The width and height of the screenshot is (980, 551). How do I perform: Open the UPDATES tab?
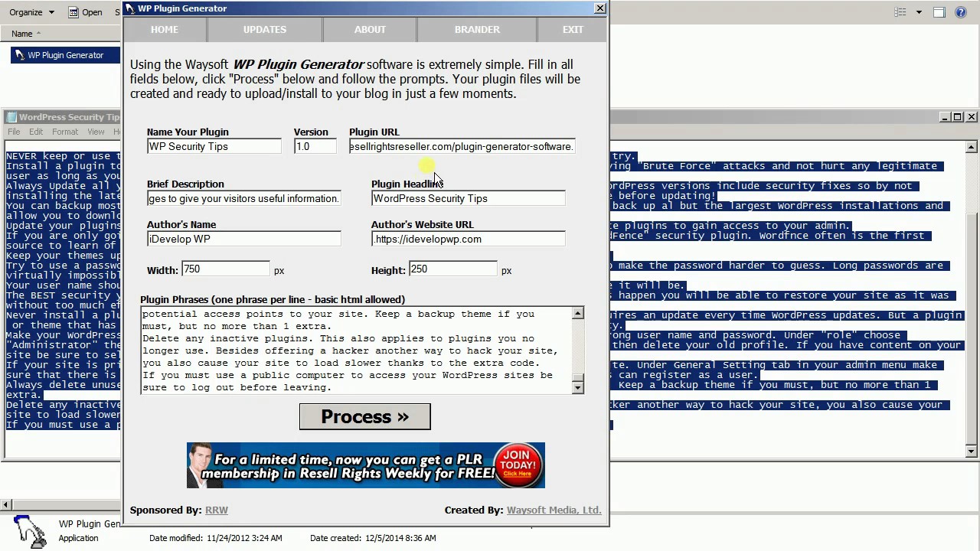pos(265,29)
